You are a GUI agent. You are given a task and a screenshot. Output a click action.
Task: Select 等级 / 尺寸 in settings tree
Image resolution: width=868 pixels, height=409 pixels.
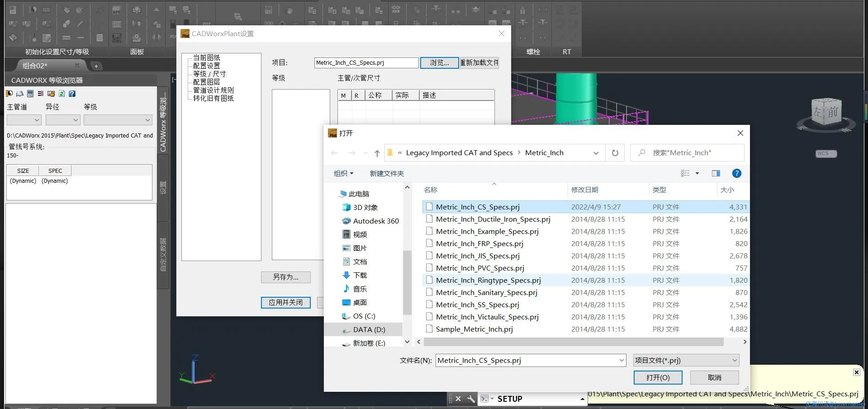coord(209,74)
